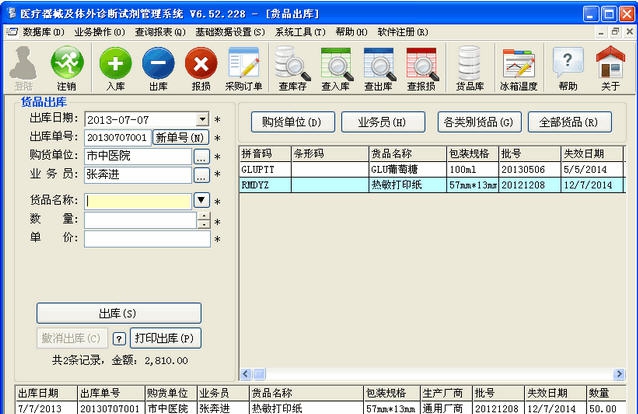
Task: Open the 系统工具(T) menu
Action: (300, 32)
